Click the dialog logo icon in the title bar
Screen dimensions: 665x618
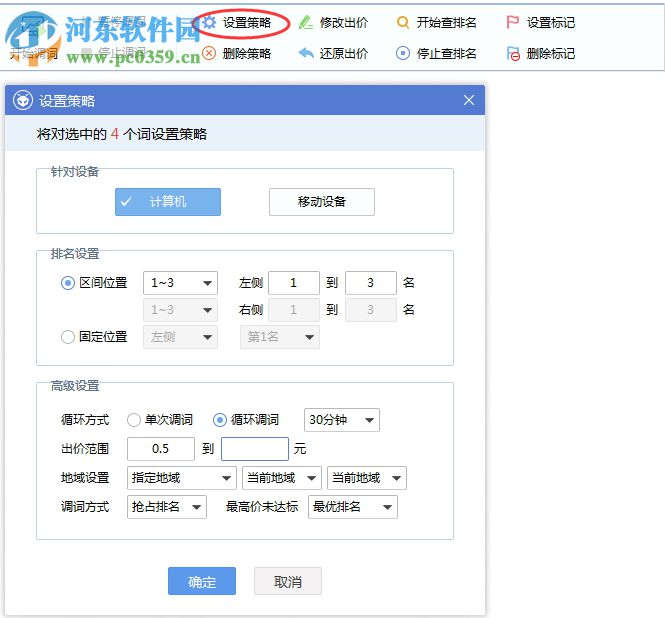pyautogui.click(x=23, y=101)
